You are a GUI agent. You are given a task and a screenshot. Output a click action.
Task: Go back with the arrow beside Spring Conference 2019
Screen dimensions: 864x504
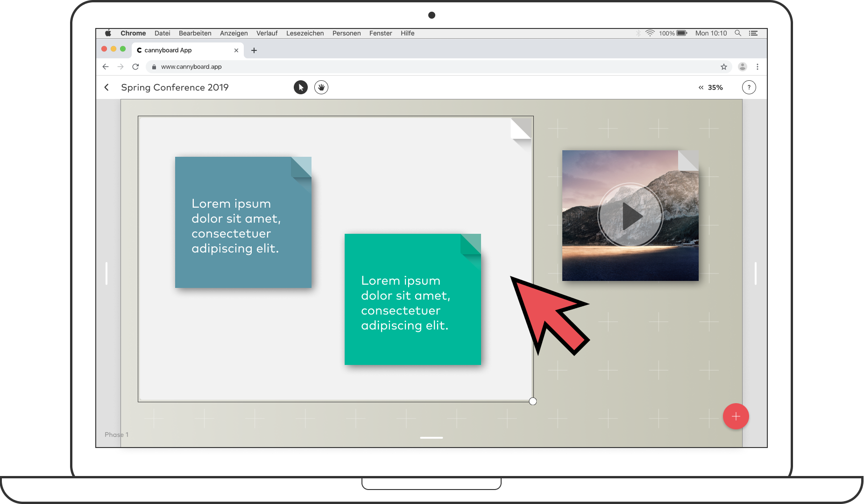click(106, 87)
